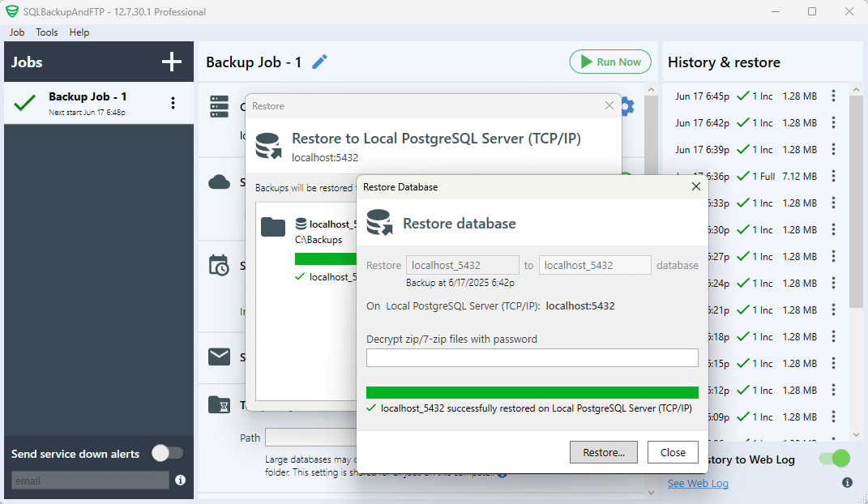This screenshot has width=868, height=504.
Task: Click the temporary folder Path field
Action: point(310,437)
